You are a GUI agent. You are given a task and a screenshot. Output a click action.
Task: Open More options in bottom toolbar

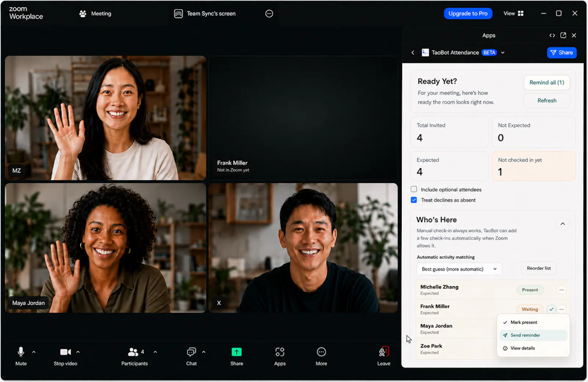pyautogui.click(x=321, y=356)
